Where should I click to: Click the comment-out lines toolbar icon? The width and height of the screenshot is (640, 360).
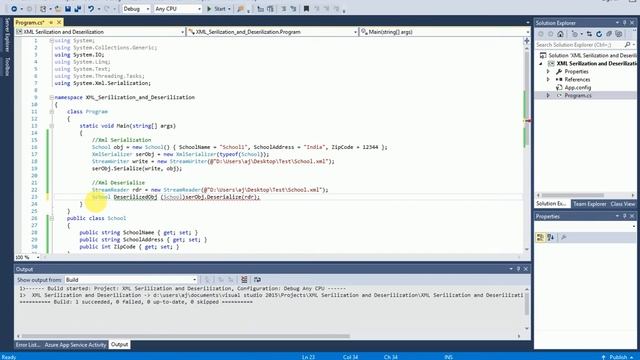(284, 9)
